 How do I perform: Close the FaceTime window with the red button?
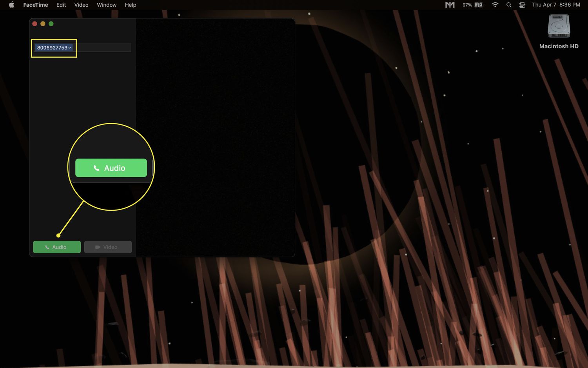[34, 24]
